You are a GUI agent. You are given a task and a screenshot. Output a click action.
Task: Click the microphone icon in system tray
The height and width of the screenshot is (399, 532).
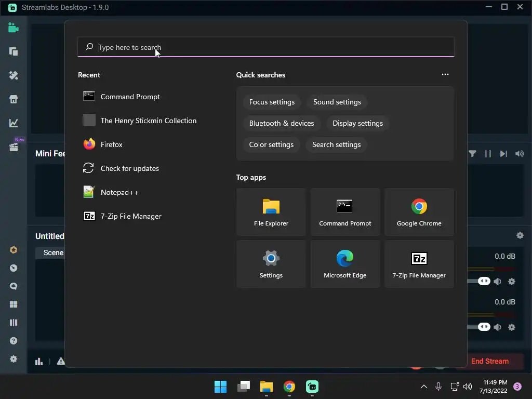coord(438,387)
